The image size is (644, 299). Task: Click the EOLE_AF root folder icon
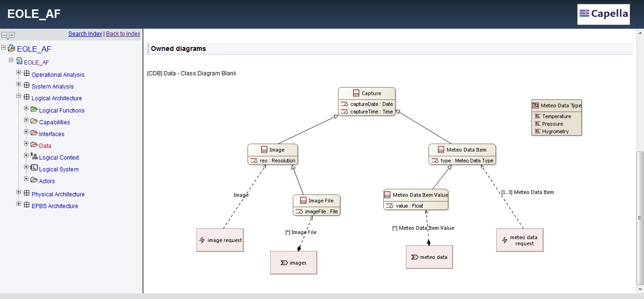(11, 48)
